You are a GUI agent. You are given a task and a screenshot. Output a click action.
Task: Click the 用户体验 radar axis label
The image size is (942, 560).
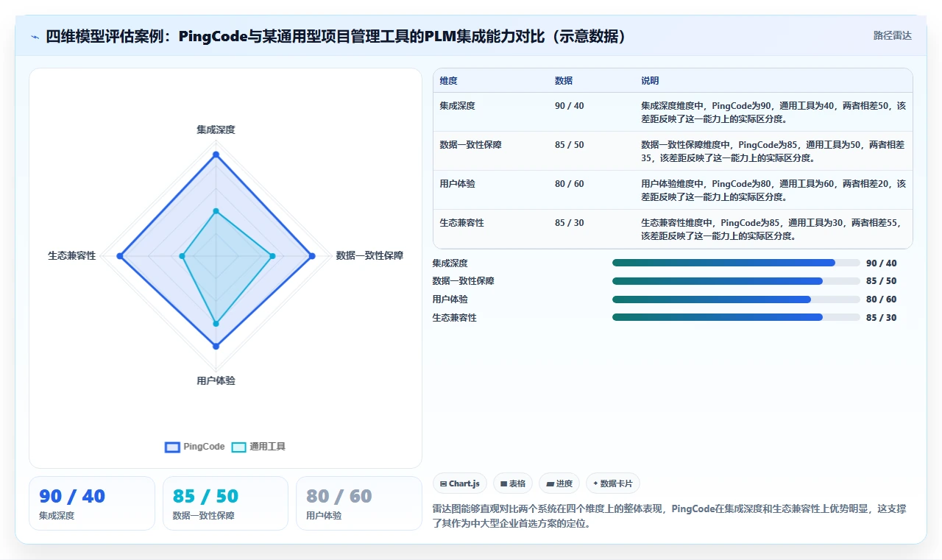click(x=216, y=381)
